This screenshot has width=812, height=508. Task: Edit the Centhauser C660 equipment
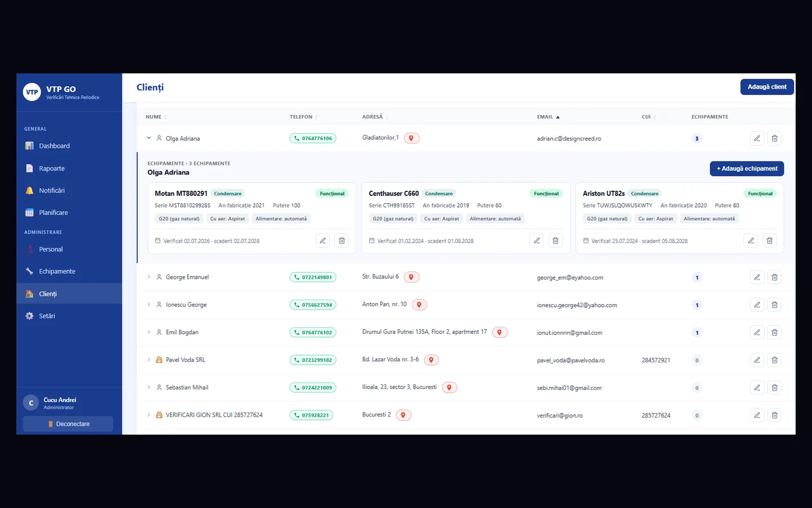coord(537,240)
